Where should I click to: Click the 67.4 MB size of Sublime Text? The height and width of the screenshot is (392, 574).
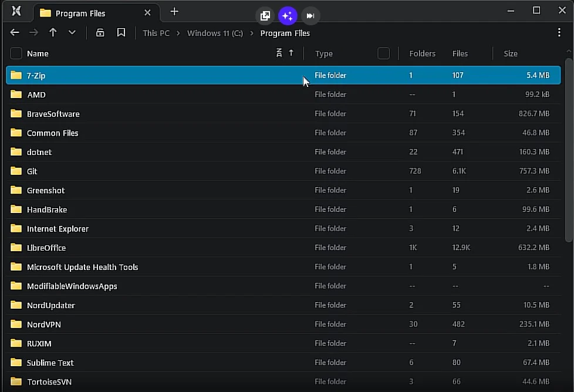(x=536, y=362)
